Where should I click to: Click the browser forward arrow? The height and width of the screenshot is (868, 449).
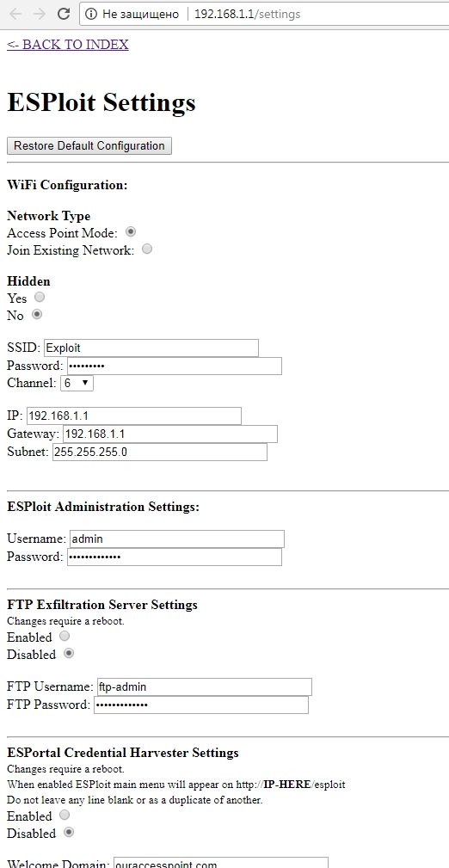[40, 14]
